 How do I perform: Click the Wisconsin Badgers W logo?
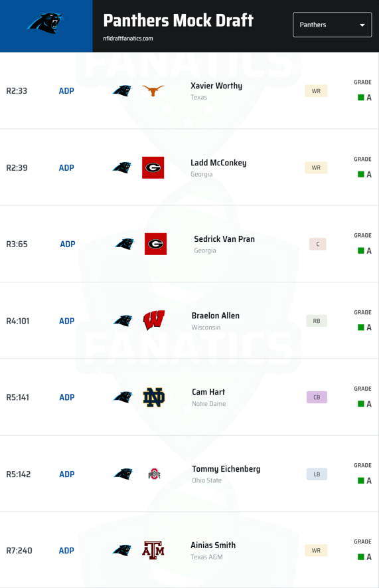154,320
